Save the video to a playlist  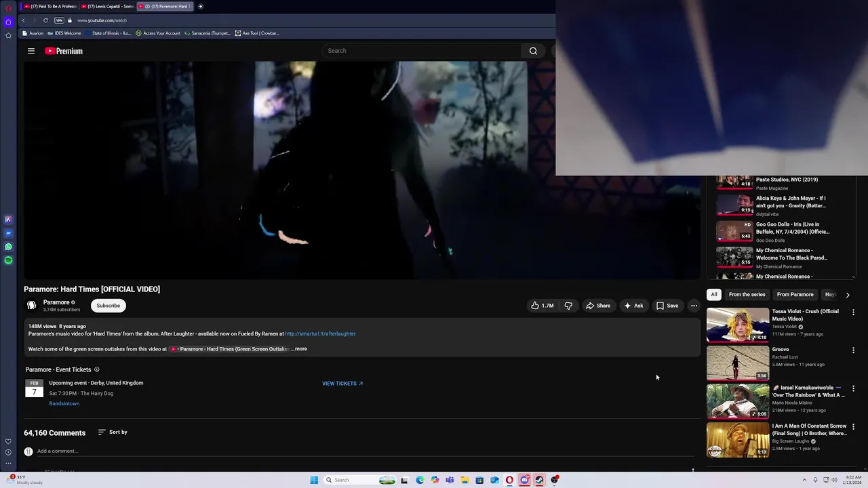667,306
